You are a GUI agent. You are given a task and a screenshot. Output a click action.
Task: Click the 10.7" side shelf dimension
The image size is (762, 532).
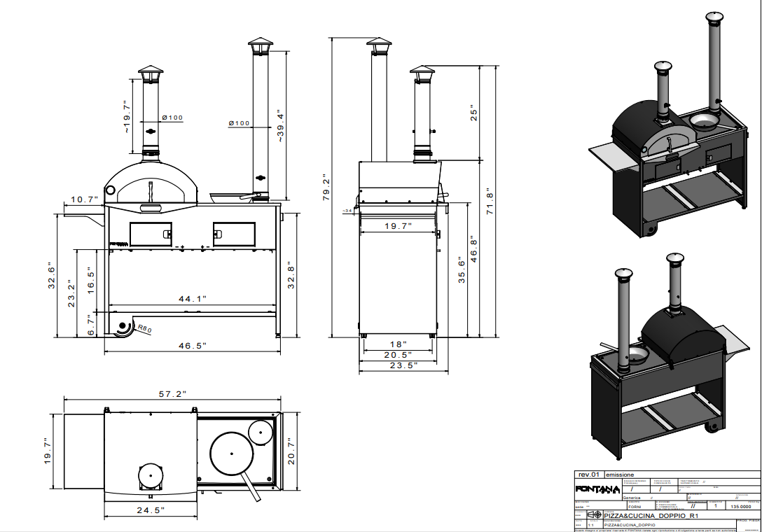(82, 200)
